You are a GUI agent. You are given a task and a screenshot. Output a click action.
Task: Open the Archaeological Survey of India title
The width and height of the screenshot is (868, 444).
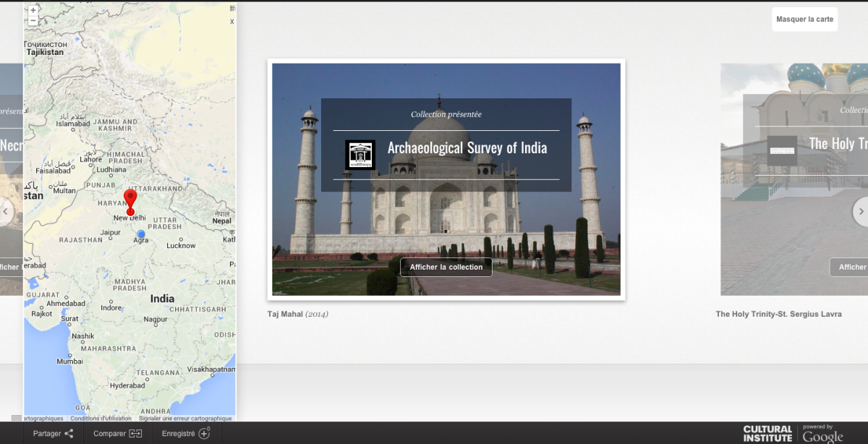click(467, 148)
